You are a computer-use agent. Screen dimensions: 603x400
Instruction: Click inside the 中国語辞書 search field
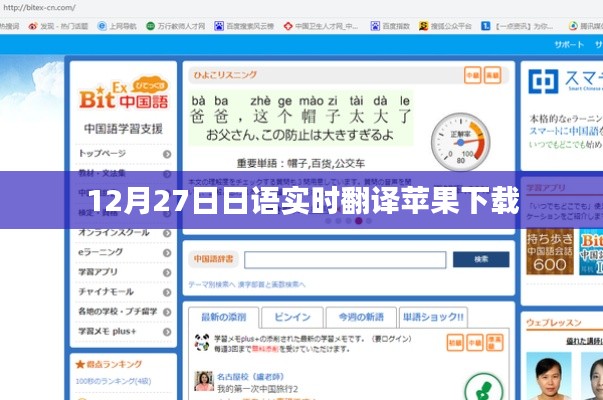pyautogui.click(x=344, y=259)
